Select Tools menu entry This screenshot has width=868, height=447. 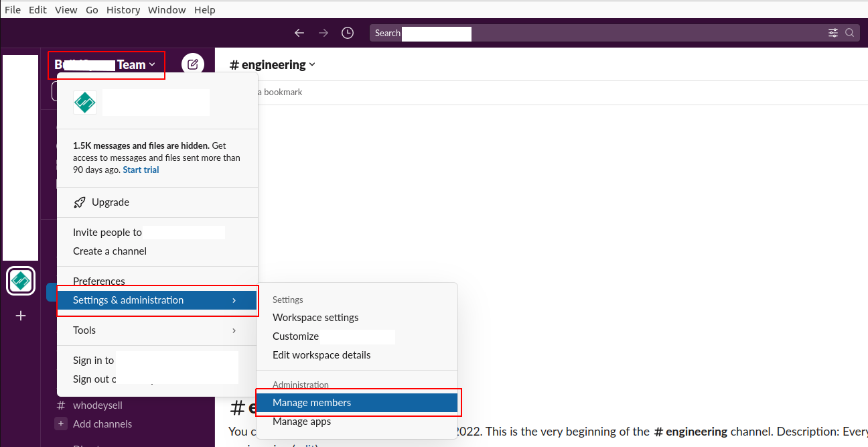(157, 330)
